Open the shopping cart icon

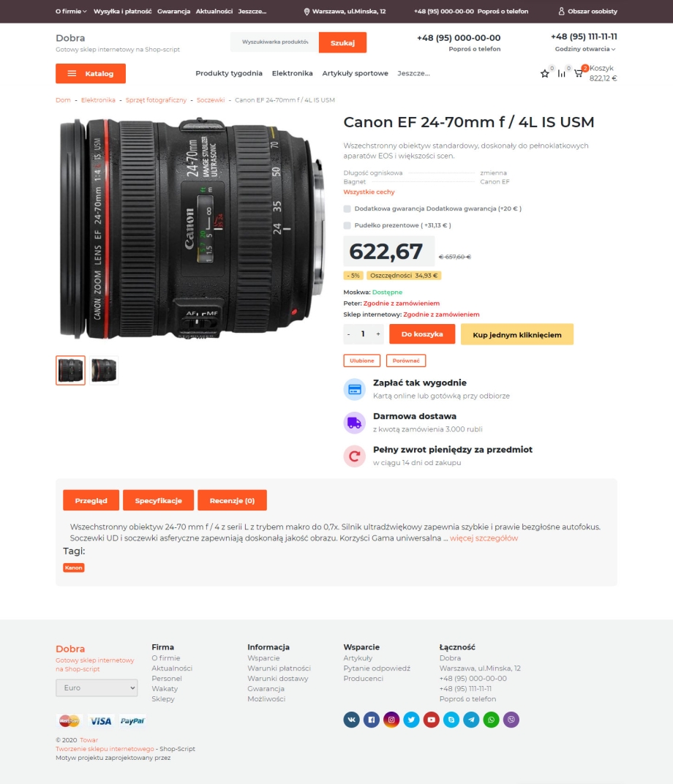click(579, 73)
